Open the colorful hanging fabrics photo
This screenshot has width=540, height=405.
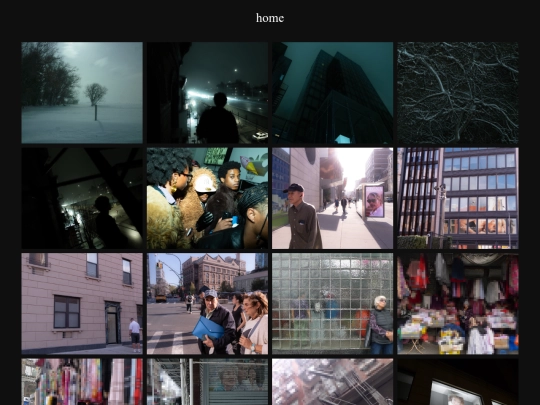(82, 382)
